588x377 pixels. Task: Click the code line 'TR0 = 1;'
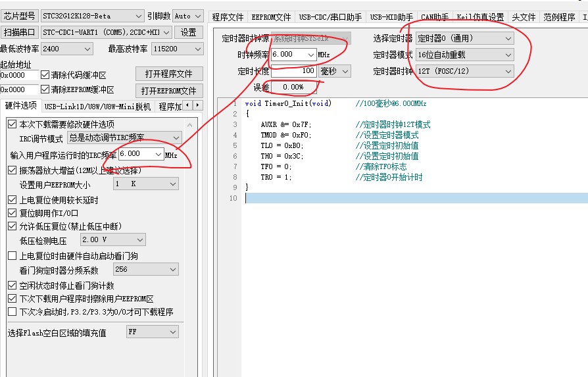(x=276, y=177)
